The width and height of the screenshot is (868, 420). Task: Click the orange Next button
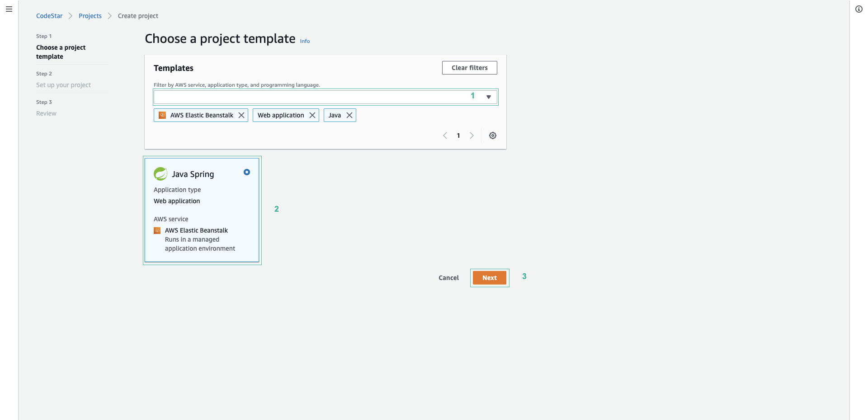(x=490, y=278)
